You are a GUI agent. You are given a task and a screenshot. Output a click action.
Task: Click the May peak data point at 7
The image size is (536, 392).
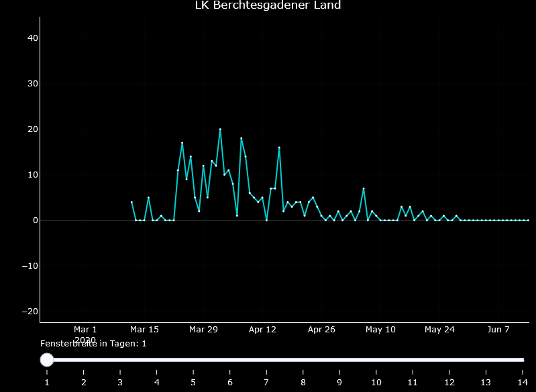364,188
